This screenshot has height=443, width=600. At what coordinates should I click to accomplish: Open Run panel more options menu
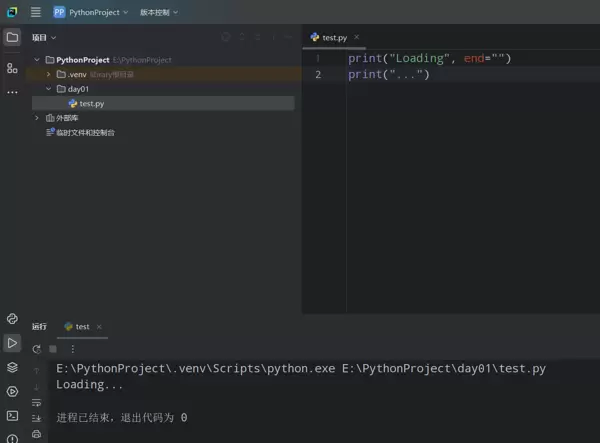[72, 349]
